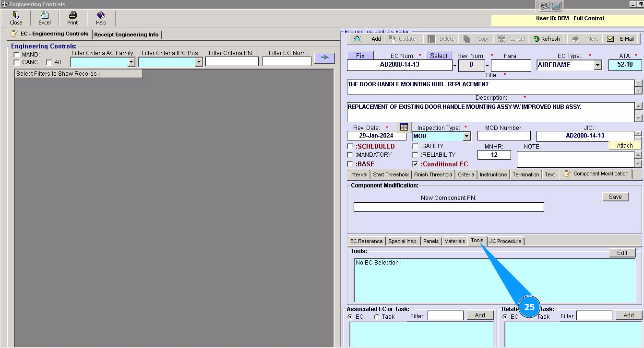The width and height of the screenshot is (644, 348).
Task: Click the Select button beside EC Num
Action: [439, 56]
